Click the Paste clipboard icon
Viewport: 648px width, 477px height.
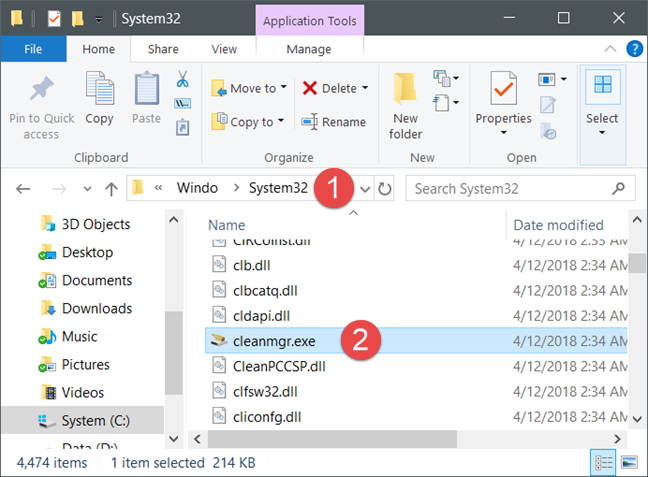146,88
